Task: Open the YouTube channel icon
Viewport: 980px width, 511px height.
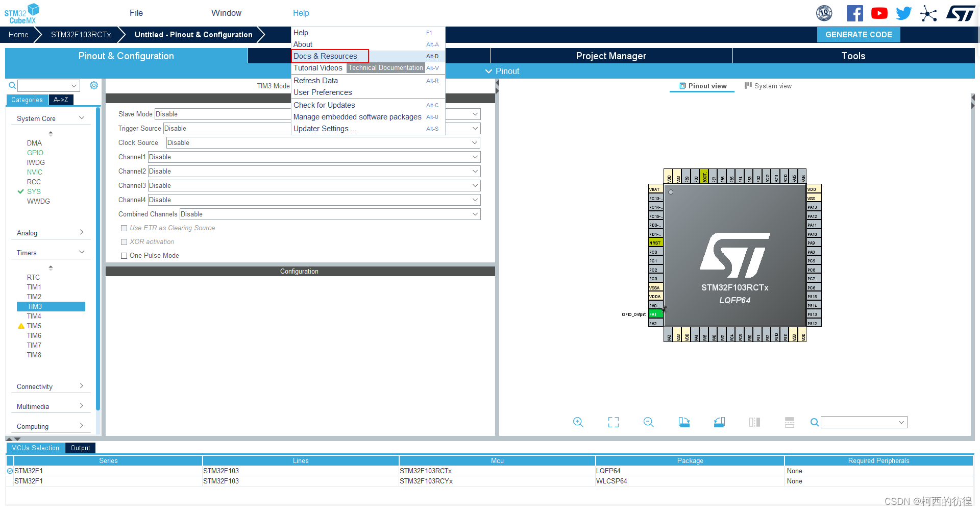Action: click(x=879, y=13)
